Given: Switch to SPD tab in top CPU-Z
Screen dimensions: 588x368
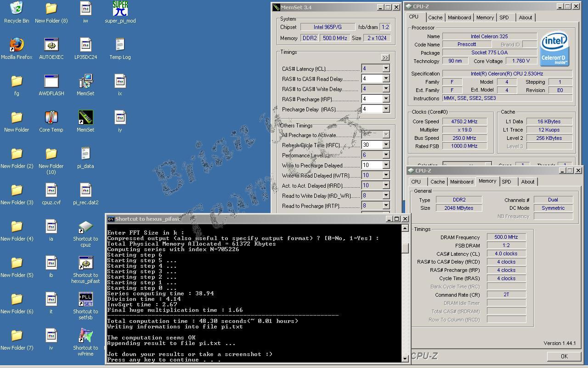Looking at the screenshot, I should [x=504, y=17].
